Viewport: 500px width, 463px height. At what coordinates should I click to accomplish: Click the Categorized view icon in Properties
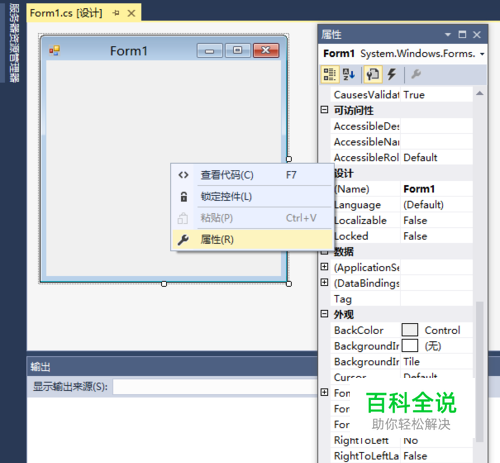[330, 74]
